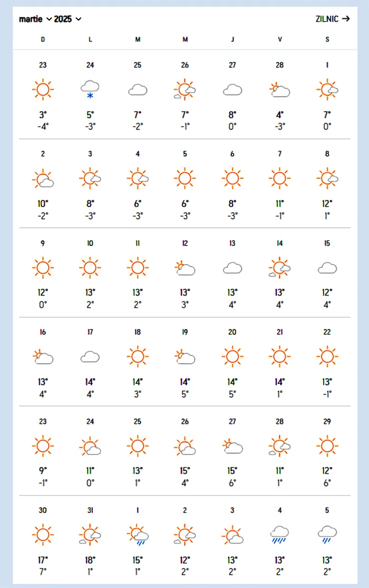Open the martie month dropdown
The width and height of the screenshot is (369, 588).
point(35,19)
